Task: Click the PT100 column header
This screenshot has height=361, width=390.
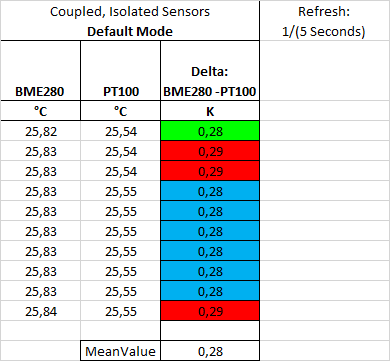Action: click(120, 71)
